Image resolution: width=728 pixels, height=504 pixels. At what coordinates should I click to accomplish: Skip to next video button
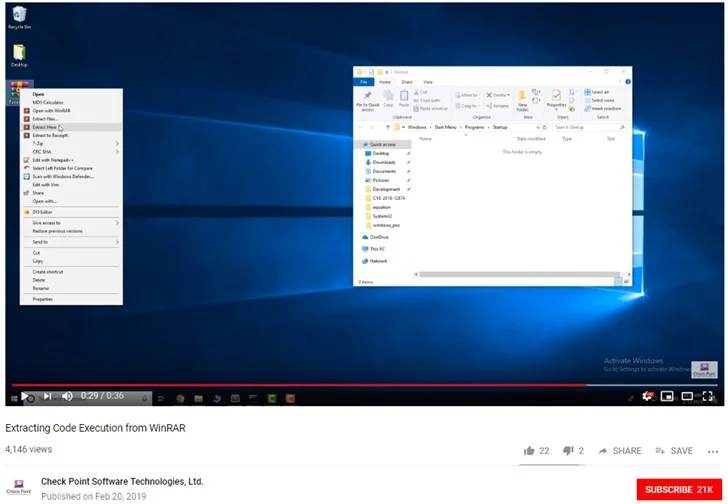click(x=47, y=396)
